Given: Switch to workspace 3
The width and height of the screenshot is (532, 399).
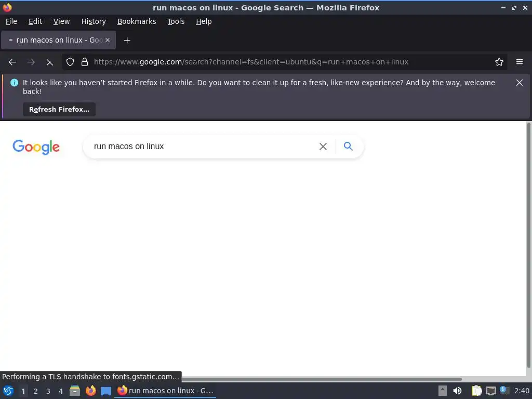Looking at the screenshot, I should tap(48, 391).
